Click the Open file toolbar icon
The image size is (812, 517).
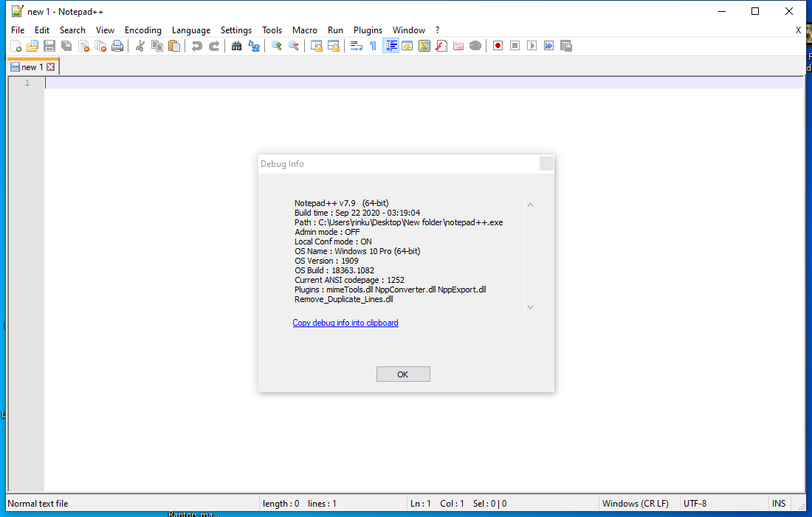click(32, 46)
